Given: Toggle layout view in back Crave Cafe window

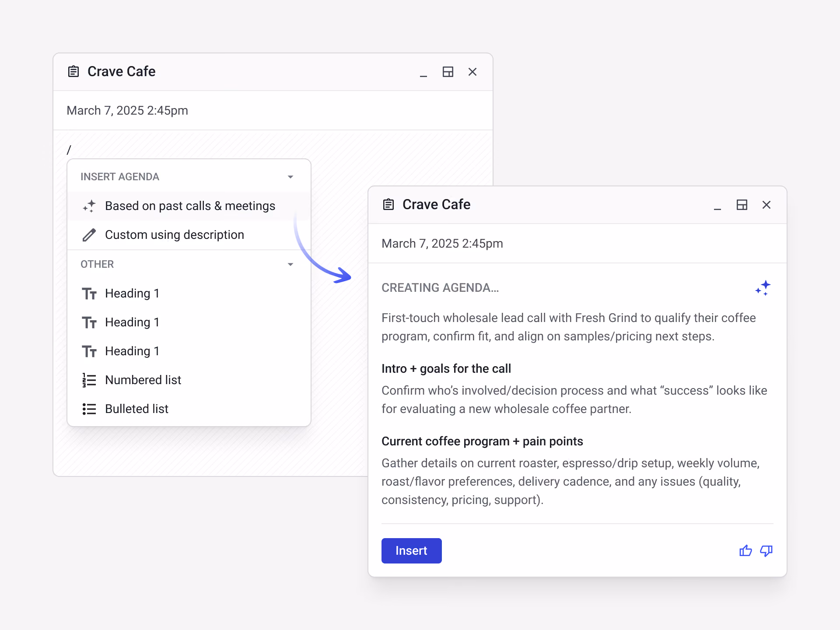Looking at the screenshot, I should (448, 72).
